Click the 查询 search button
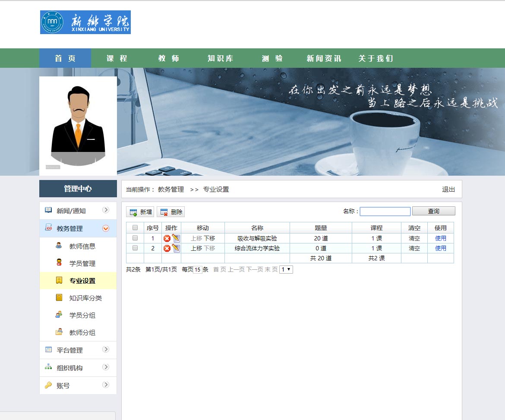The height and width of the screenshot is (420, 505). click(x=433, y=211)
